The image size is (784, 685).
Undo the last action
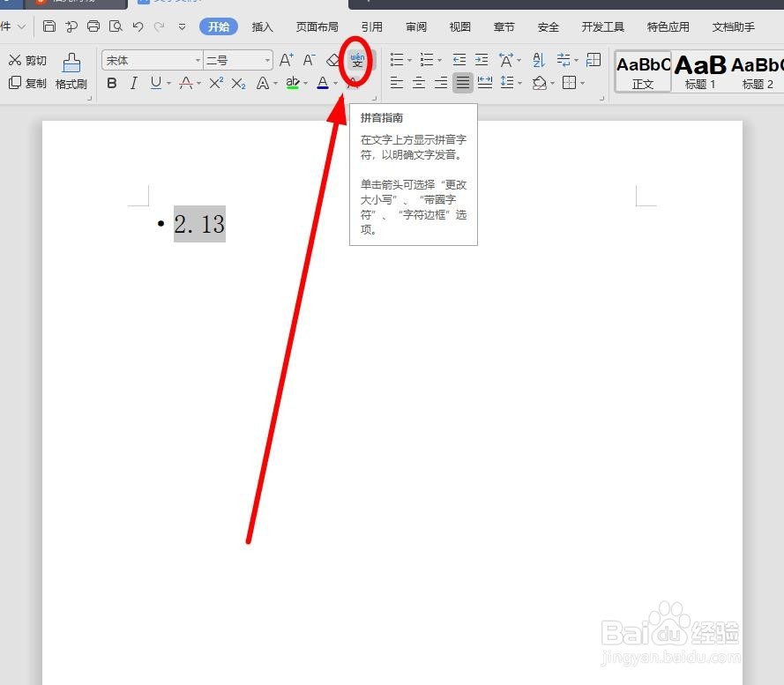click(138, 26)
